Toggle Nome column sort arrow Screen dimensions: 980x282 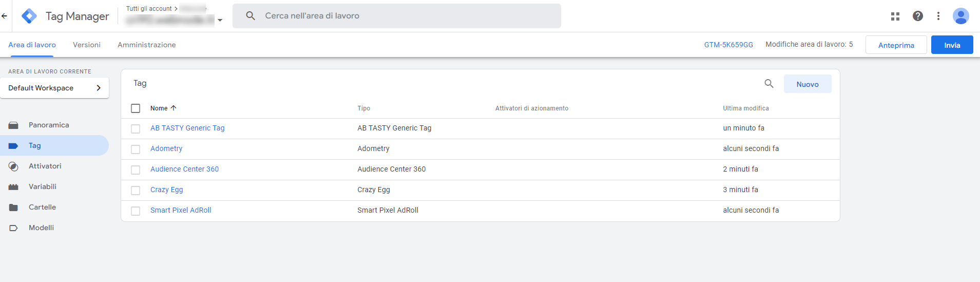174,108
